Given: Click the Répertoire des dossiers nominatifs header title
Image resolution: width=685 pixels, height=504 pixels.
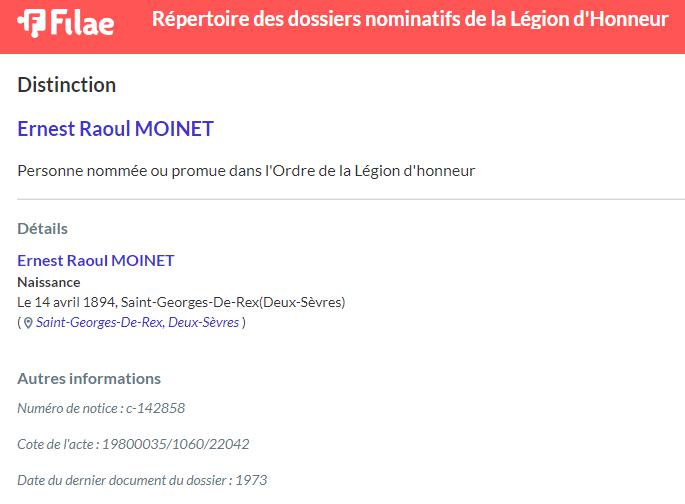Looking at the screenshot, I should point(410,20).
